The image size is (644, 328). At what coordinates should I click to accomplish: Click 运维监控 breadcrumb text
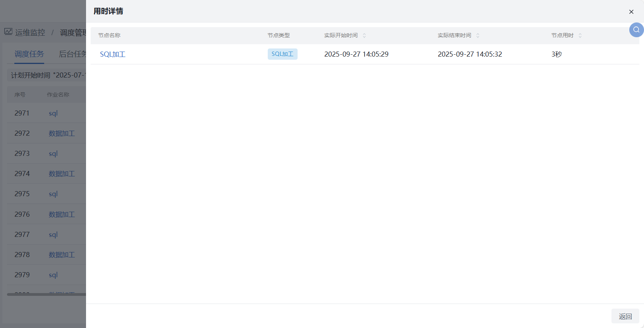[x=30, y=33]
